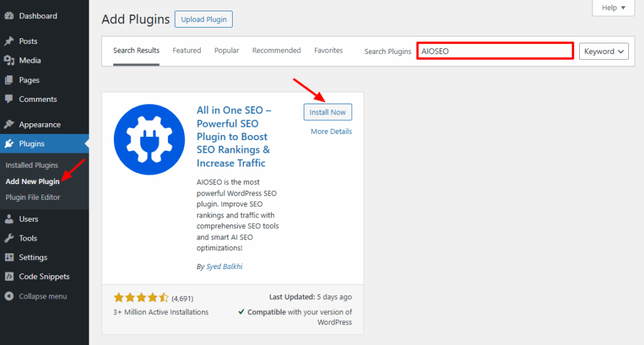
Task: Switch to the Favorites tab
Action: [x=328, y=50]
